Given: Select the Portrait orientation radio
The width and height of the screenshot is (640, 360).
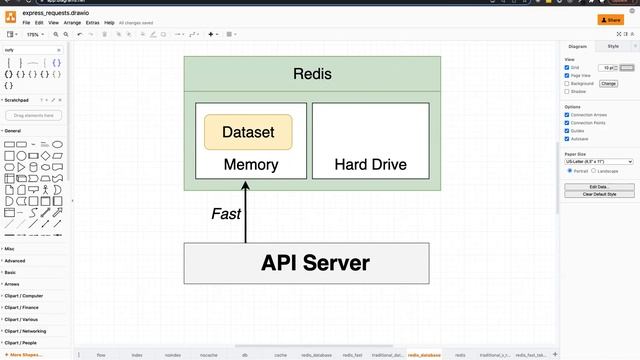Looking at the screenshot, I should 570,171.
